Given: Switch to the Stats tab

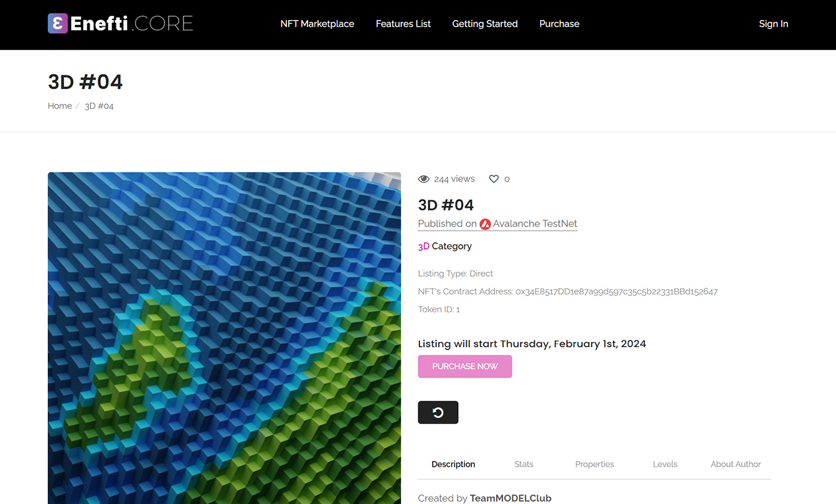Looking at the screenshot, I should 524,464.
